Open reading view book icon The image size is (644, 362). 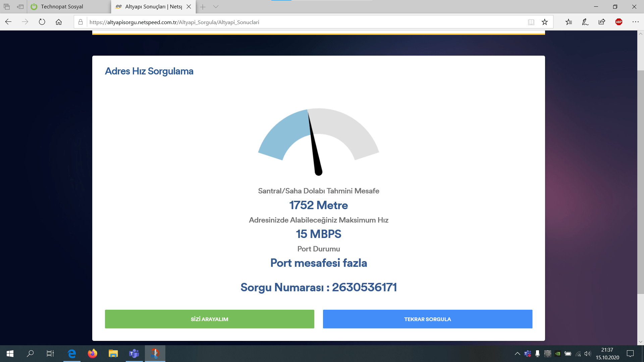point(531,22)
